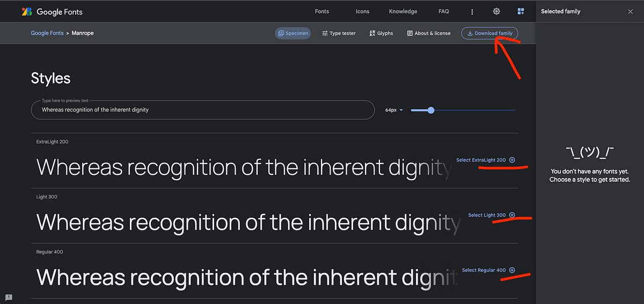Add Regular 400 with its plus icon

[x=512, y=270]
